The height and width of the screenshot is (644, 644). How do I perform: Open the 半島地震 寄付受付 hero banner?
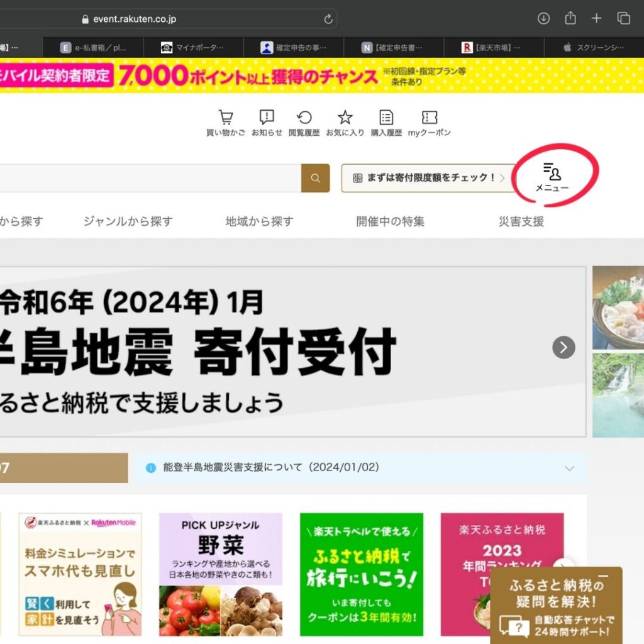293,352
